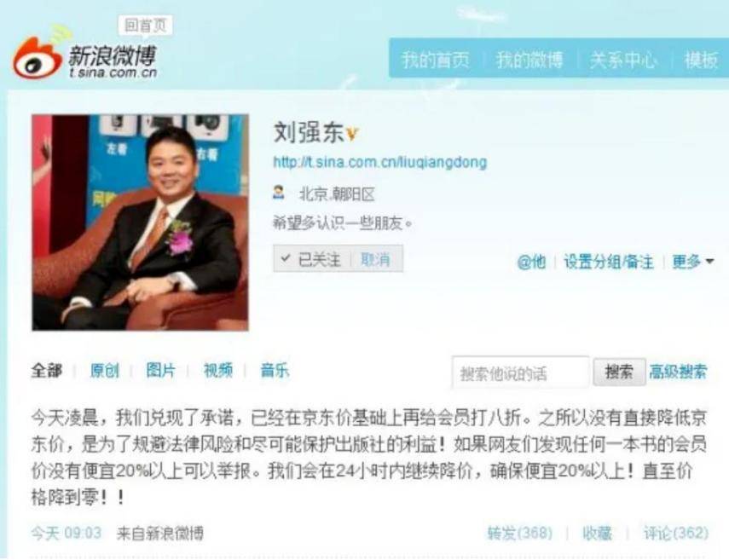This screenshot has width=729, height=560.
Task: Click the checkmark on 已关注 button
Action: coord(286,258)
